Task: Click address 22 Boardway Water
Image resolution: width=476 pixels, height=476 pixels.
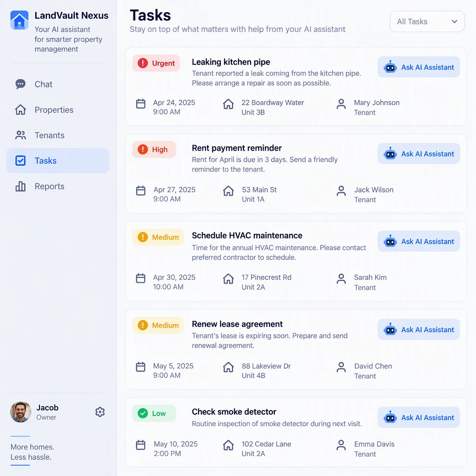Action: point(272,103)
